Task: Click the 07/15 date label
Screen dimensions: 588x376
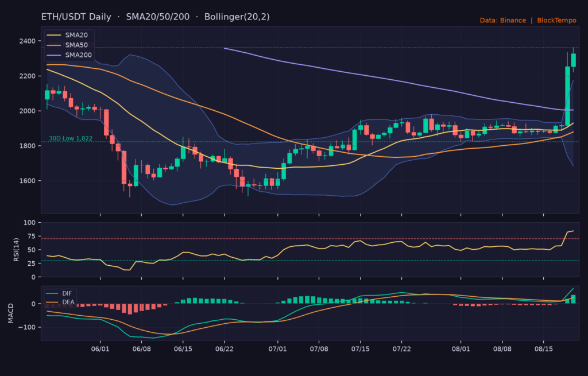Action: [x=361, y=349]
